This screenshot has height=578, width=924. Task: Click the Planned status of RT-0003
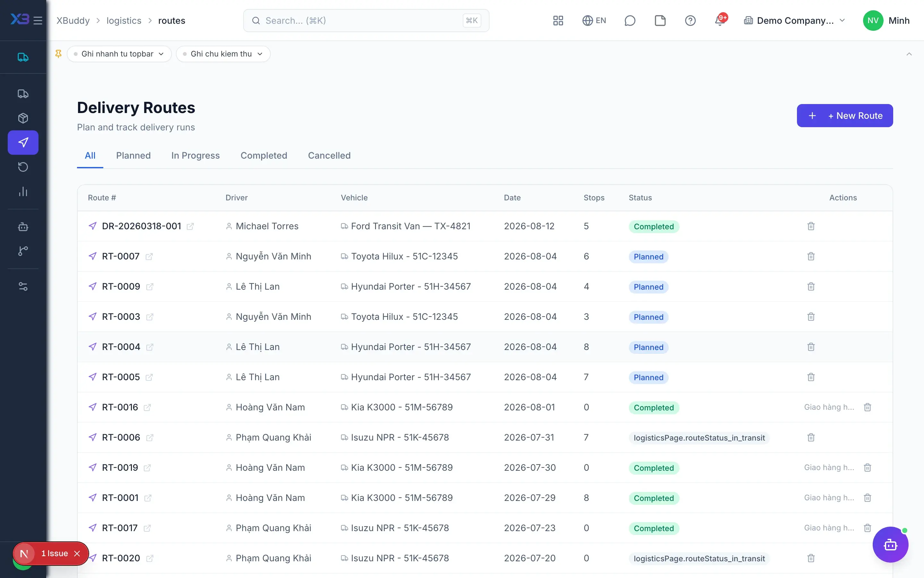648,317
